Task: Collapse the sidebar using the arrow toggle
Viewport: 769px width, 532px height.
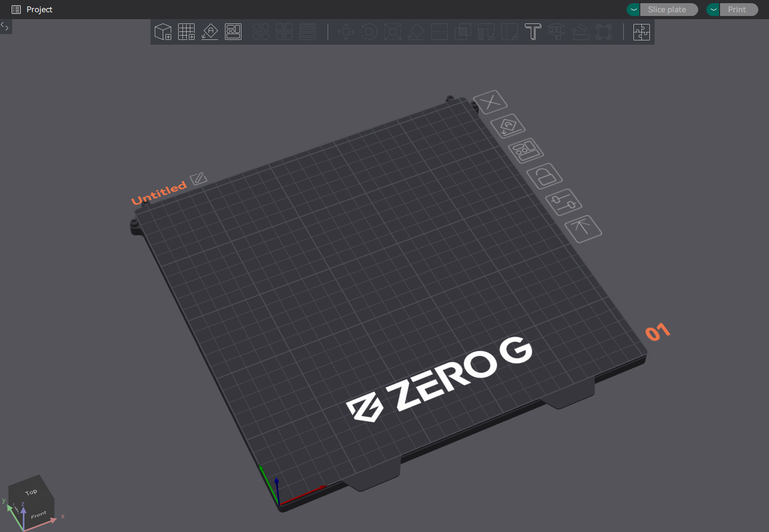Action: [5, 26]
